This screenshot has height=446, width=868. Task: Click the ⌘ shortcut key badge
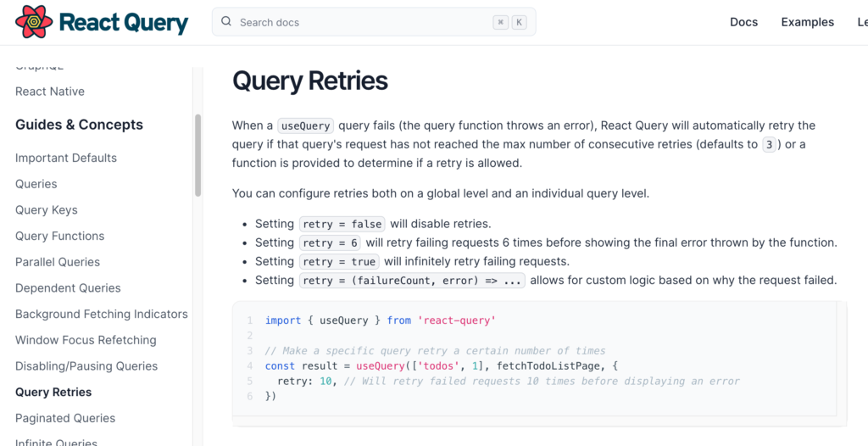500,22
